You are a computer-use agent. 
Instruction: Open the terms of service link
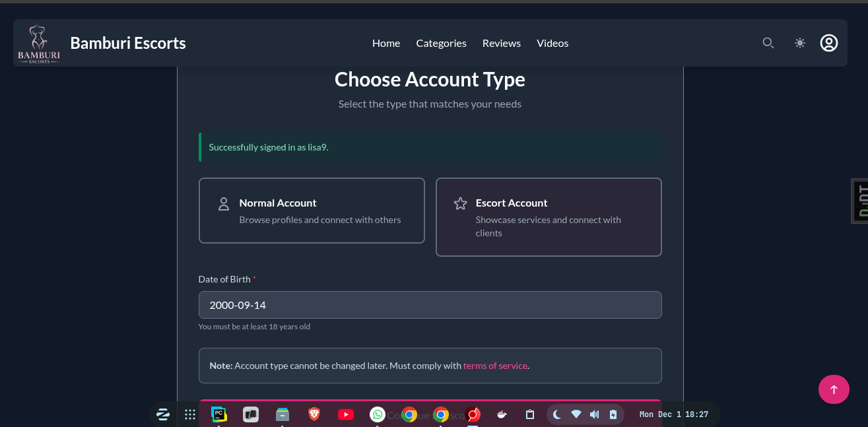point(495,366)
